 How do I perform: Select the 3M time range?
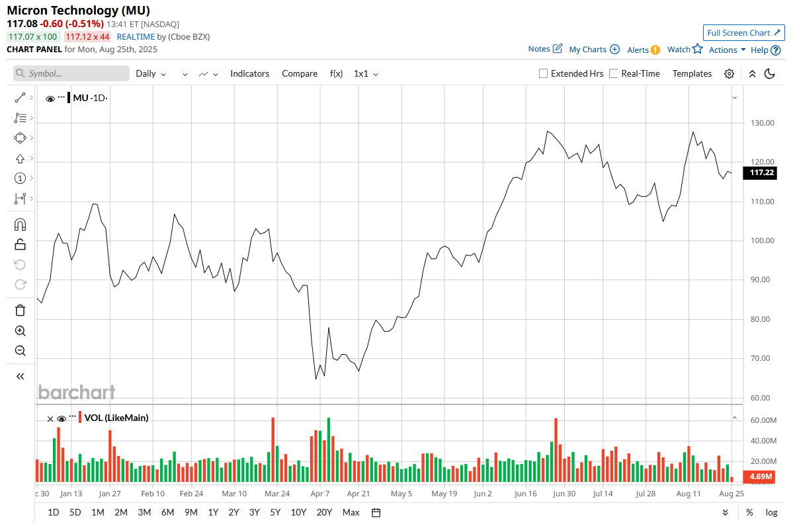144,512
